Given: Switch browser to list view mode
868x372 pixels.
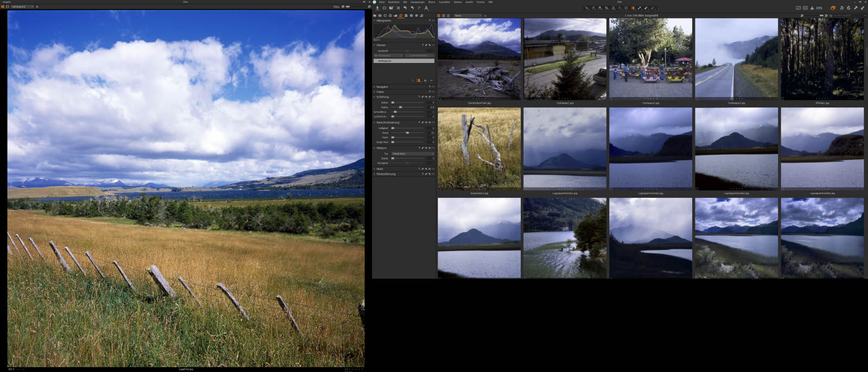Looking at the screenshot, I should (443, 16).
